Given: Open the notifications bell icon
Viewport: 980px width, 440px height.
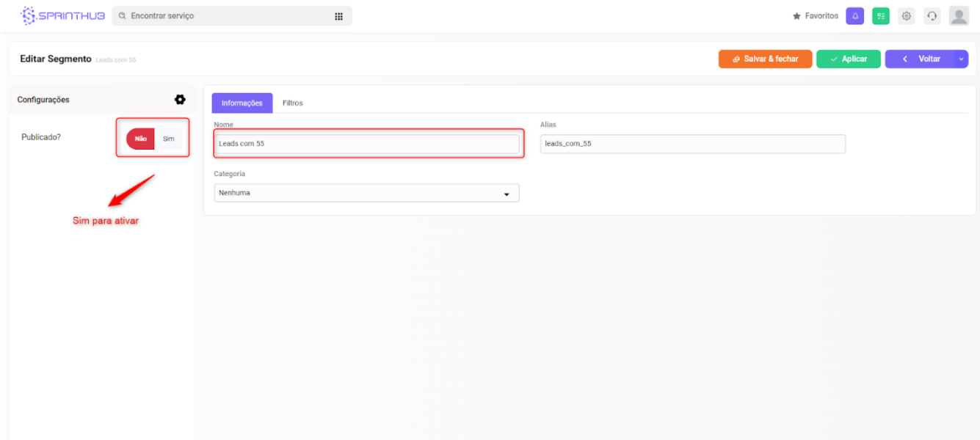Looking at the screenshot, I should pos(854,16).
